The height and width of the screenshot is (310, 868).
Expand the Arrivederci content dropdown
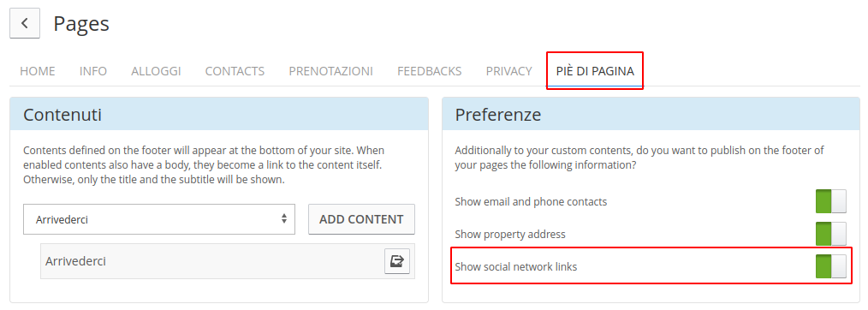(x=159, y=219)
